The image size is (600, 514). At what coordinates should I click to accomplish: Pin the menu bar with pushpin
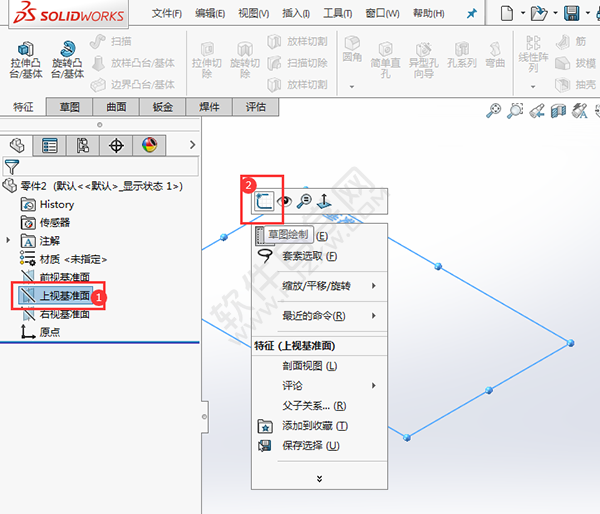[x=472, y=14]
